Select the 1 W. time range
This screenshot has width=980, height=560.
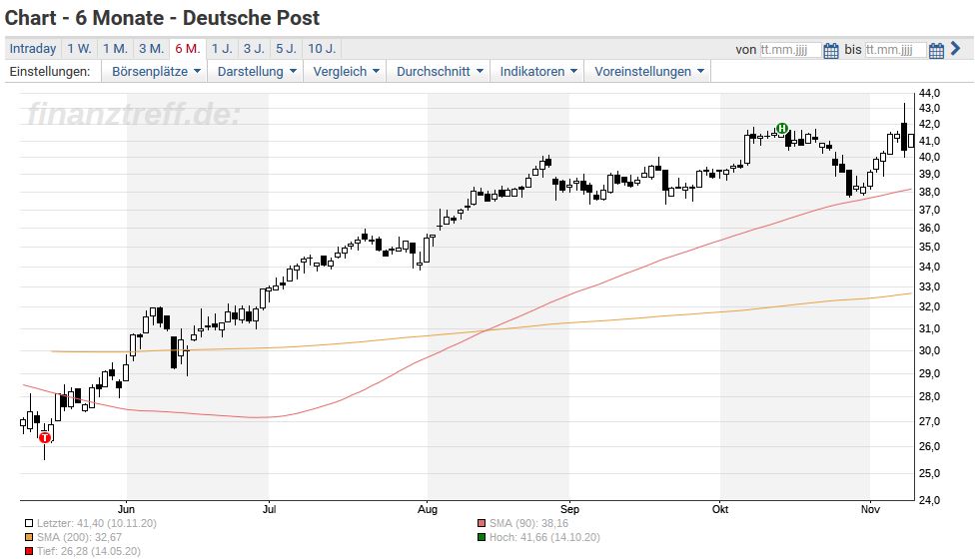click(79, 49)
